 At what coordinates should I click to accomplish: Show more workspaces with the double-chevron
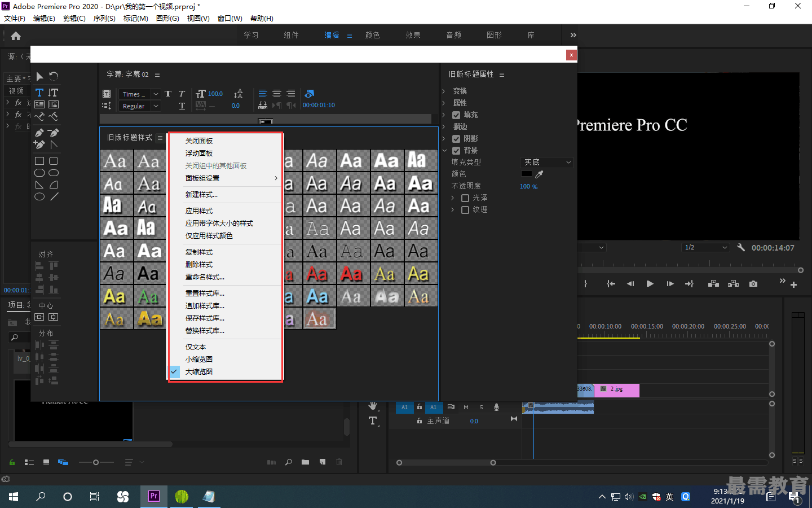tap(573, 35)
